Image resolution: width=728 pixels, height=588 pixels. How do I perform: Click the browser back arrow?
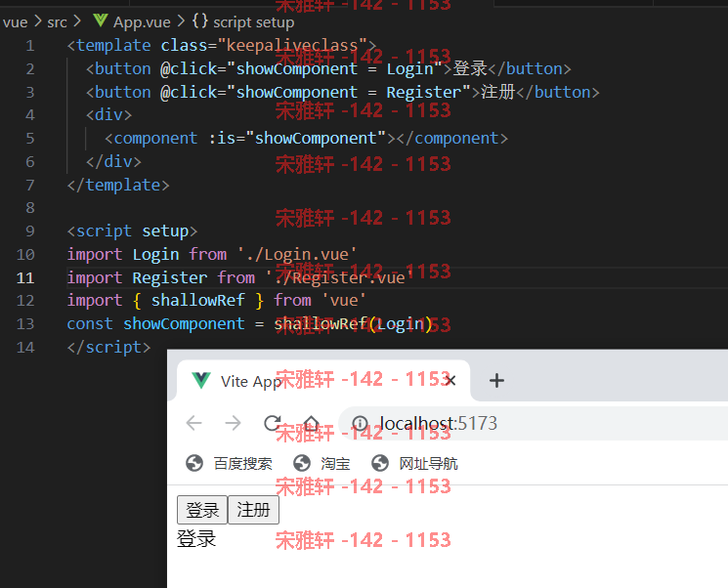pyautogui.click(x=193, y=423)
